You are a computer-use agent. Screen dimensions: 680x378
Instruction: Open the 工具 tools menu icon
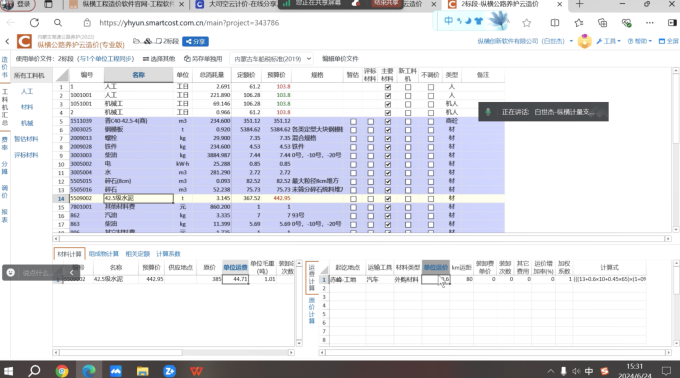(599, 41)
